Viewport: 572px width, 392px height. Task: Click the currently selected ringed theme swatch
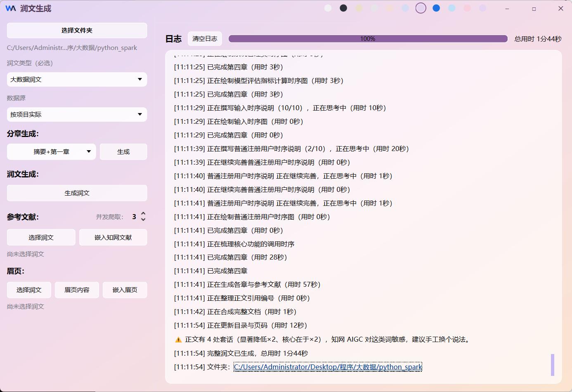421,8
